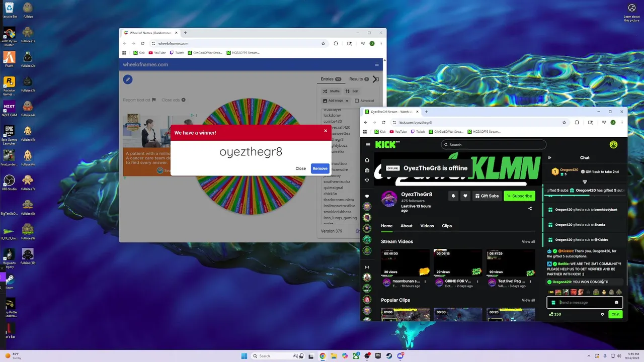Open the Windows Start menu
The height and width of the screenshot is (362, 644).
point(244,356)
